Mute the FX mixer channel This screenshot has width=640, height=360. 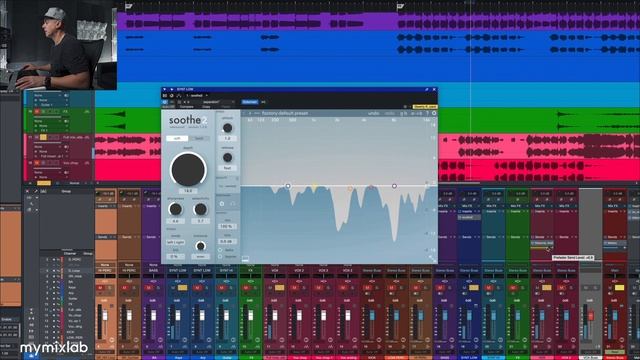(x=246, y=288)
